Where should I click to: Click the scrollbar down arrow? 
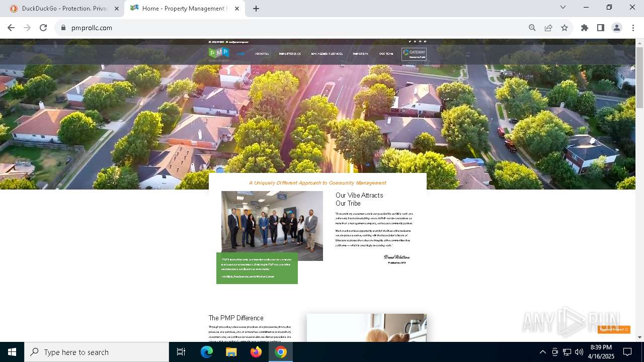(639, 337)
